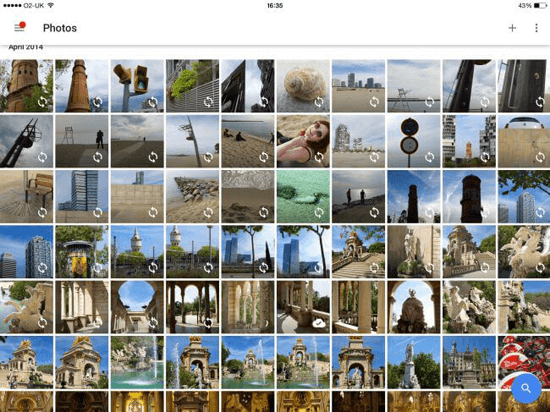Tap the O2-UK carrier label
The image size is (550, 412).
click(34, 5)
